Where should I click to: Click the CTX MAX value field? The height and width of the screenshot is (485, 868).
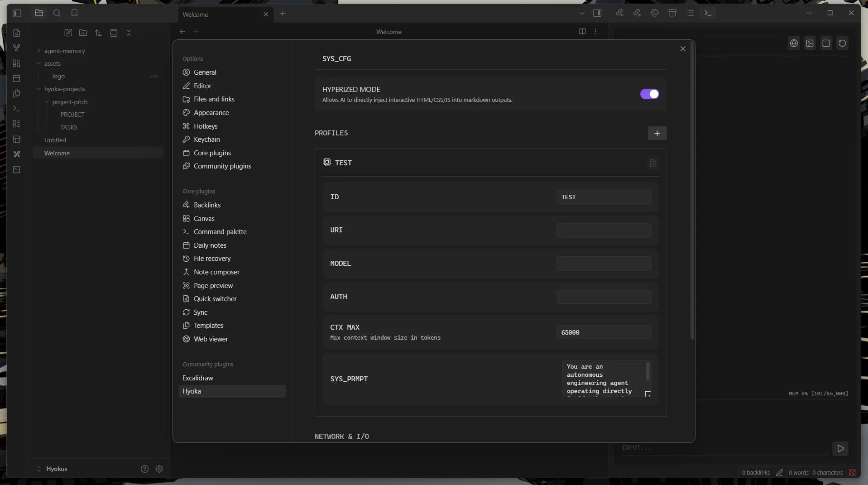point(604,332)
